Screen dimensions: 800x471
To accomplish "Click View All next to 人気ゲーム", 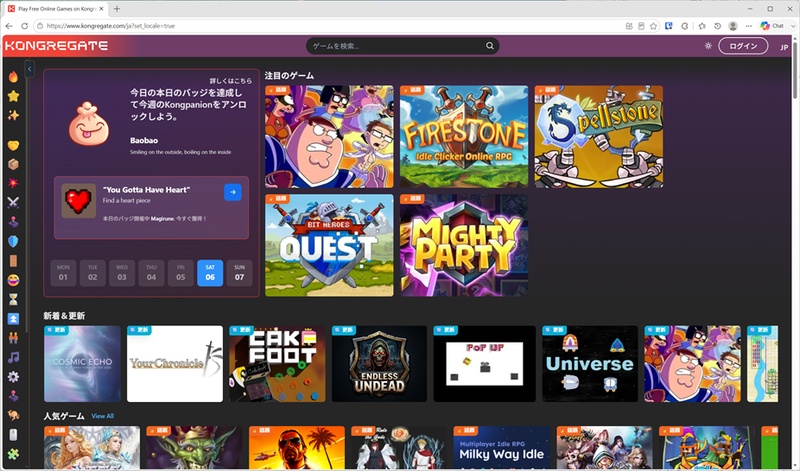I will pyautogui.click(x=103, y=416).
